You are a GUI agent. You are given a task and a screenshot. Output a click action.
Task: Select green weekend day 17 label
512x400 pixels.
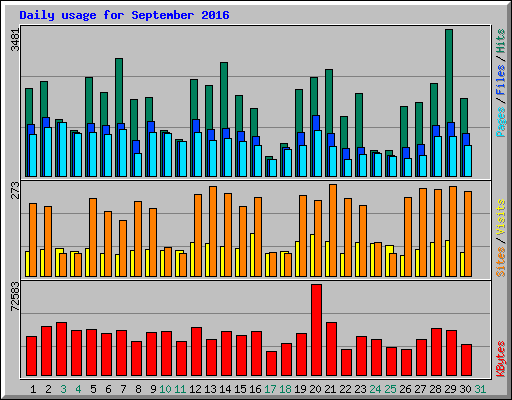pos(270,389)
